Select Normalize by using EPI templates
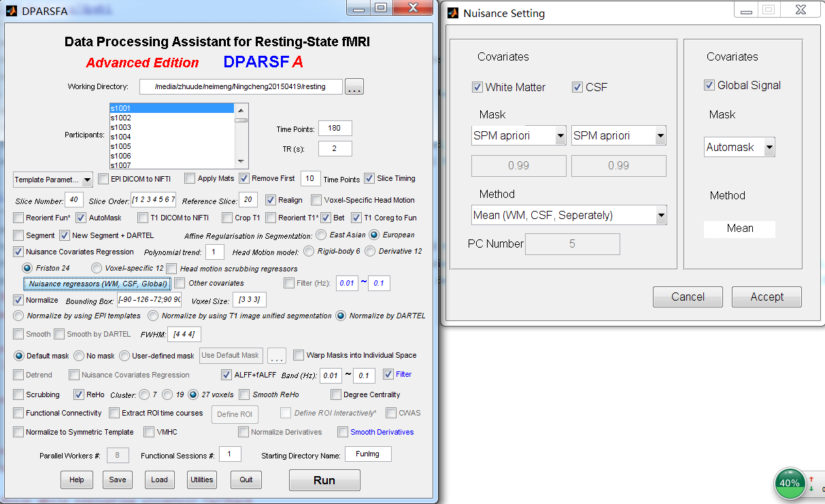Screen dimensions: 825x504 (x=19, y=316)
